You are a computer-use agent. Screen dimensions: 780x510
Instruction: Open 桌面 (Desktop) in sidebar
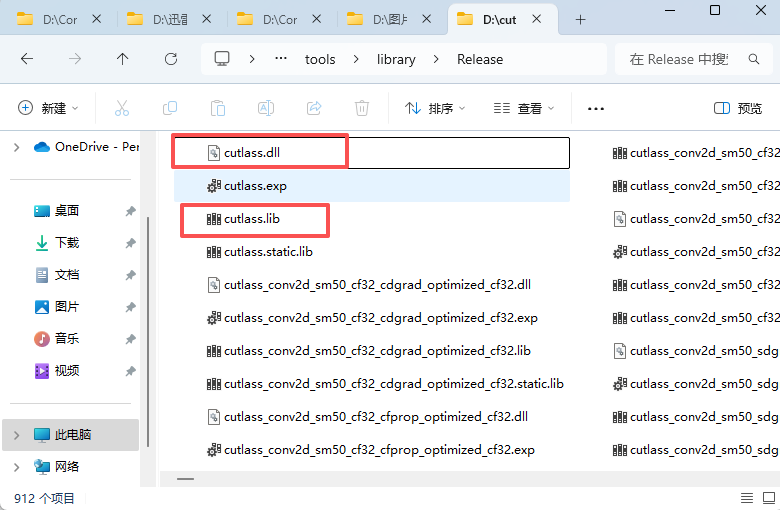pyautogui.click(x=56, y=210)
